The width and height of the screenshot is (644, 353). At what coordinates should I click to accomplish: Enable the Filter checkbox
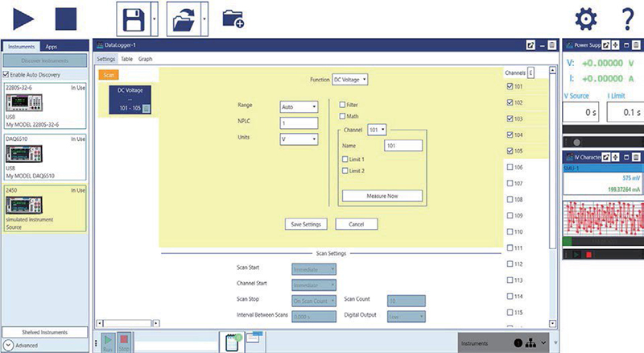(x=342, y=105)
